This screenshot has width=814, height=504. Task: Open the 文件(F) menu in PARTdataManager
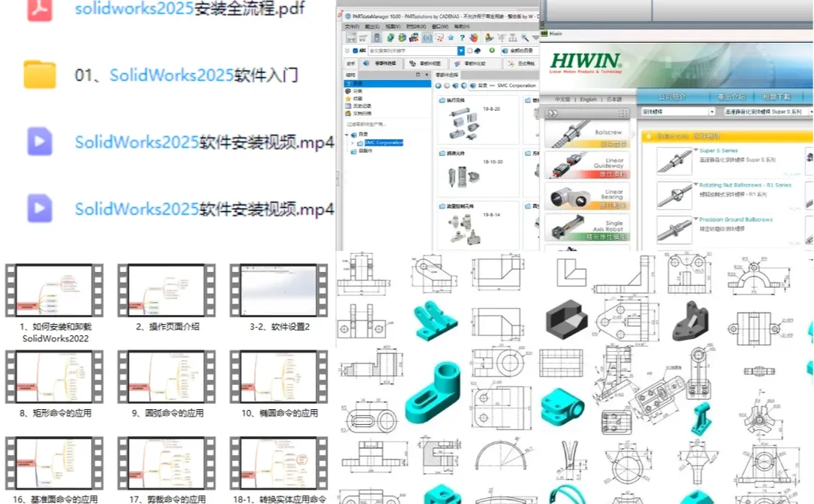click(352, 26)
